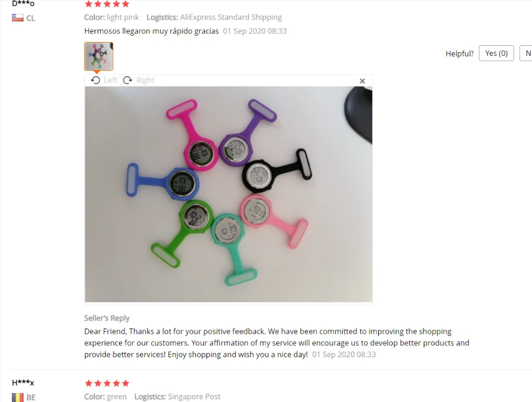
Task: Click the Right rotate label
Action: coord(145,80)
